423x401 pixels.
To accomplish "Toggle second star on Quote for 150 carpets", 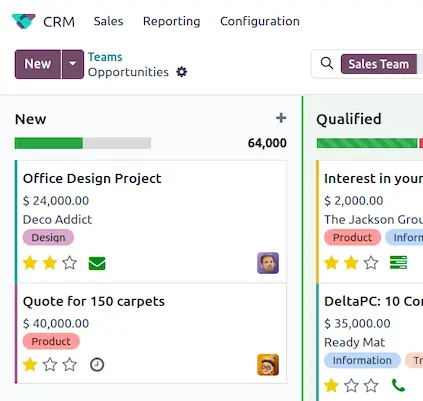I will [50, 365].
